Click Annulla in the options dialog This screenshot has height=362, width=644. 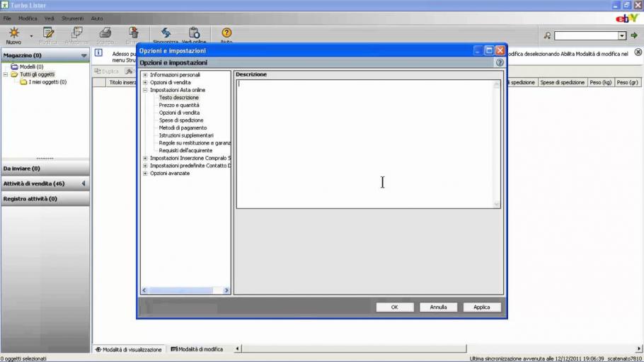pos(438,307)
